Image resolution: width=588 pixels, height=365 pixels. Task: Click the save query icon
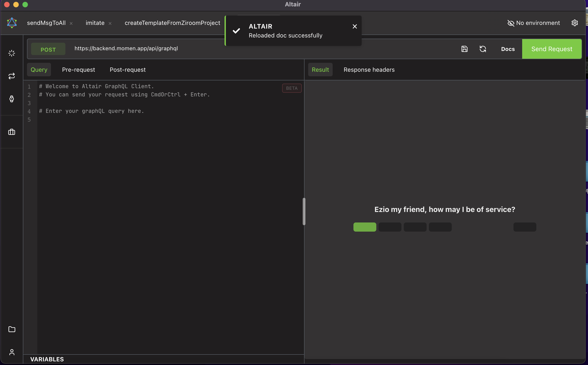[464, 49]
